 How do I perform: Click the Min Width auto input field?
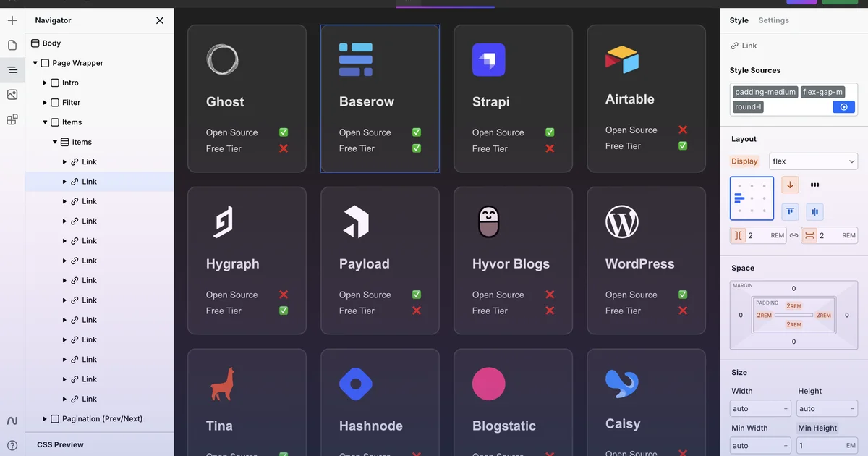(x=761, y=446)
